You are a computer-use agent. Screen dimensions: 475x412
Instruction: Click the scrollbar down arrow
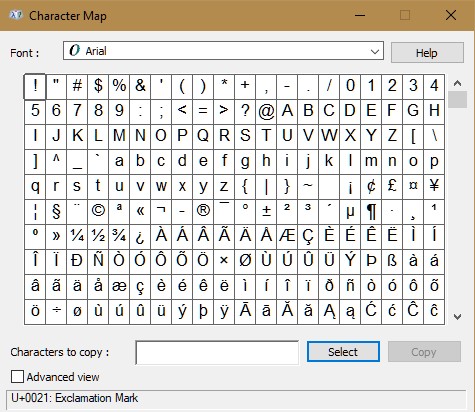point(457,316)
